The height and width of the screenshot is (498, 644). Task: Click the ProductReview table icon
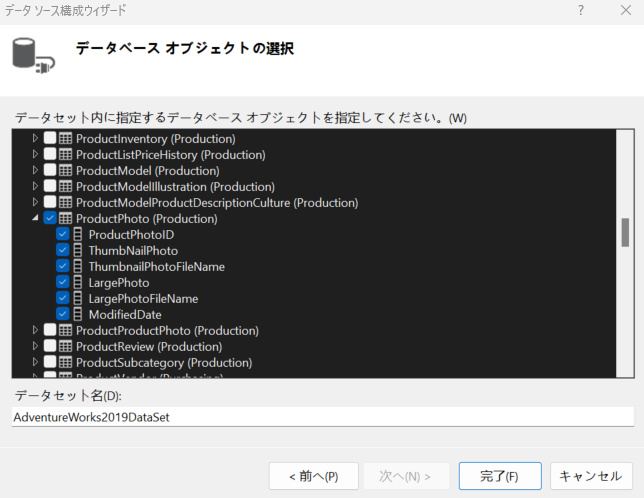click(66, 347)
